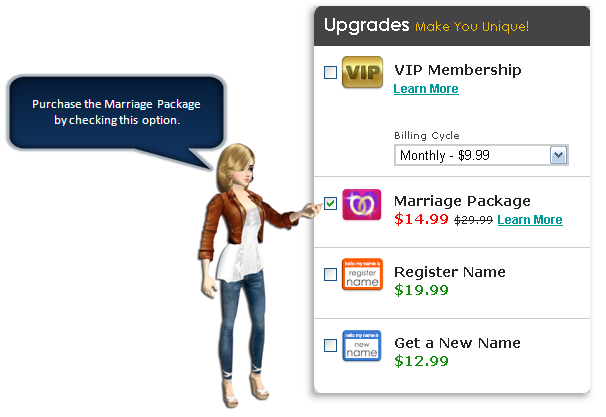
Task: Tick the Get a New Name checkbox
Action: point(330,345)
